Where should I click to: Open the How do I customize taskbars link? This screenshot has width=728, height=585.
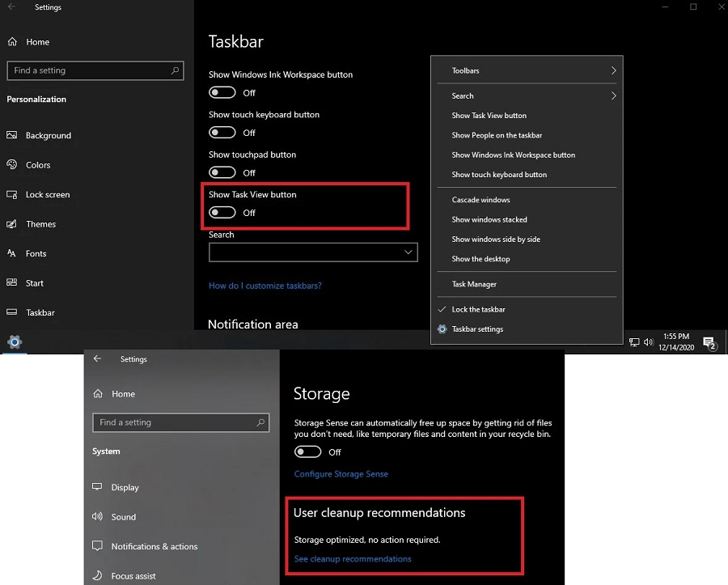[265, 286]
